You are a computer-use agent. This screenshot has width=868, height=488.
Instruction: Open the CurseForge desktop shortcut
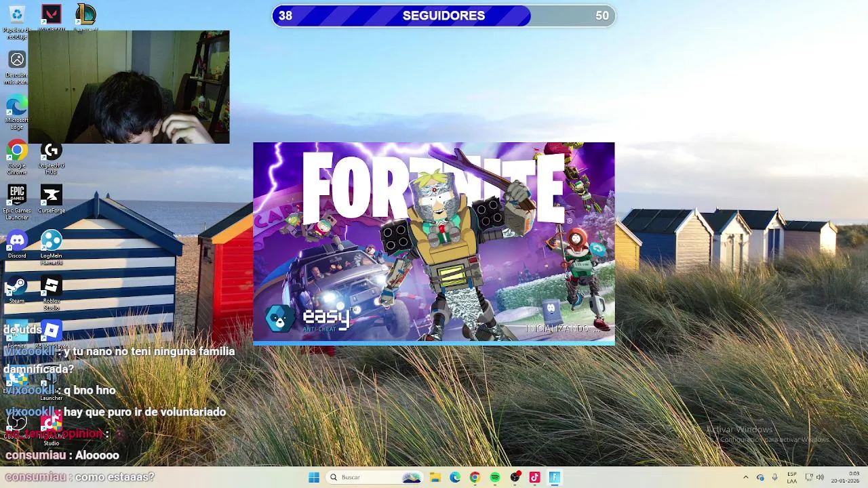pyautogui.click(x=52, y=200)
